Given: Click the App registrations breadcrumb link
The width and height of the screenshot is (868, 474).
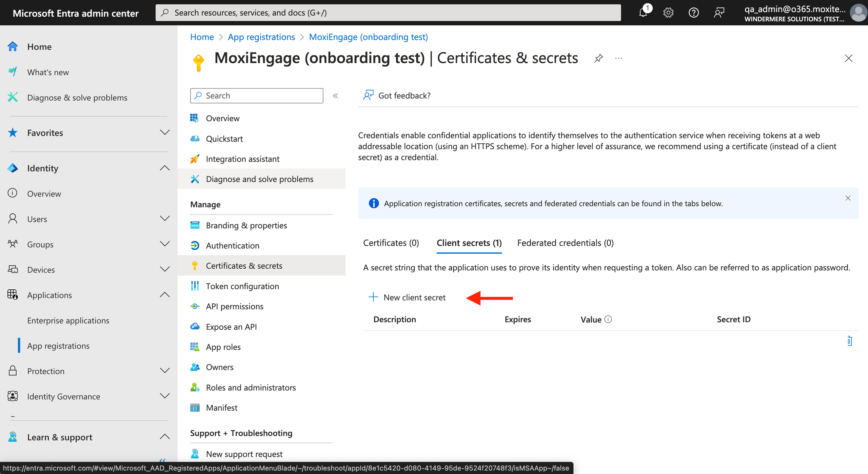Looking at the screenshot, I should click(261, 37).
